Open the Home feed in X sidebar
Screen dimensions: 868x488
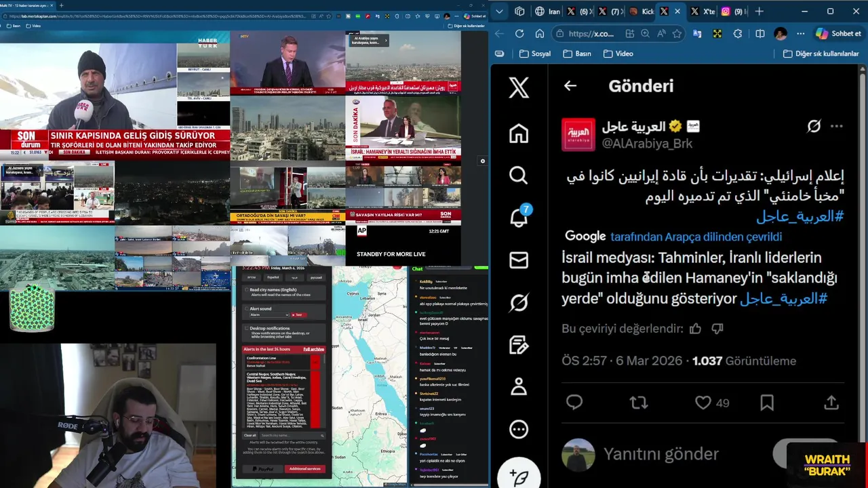(519, 133)
